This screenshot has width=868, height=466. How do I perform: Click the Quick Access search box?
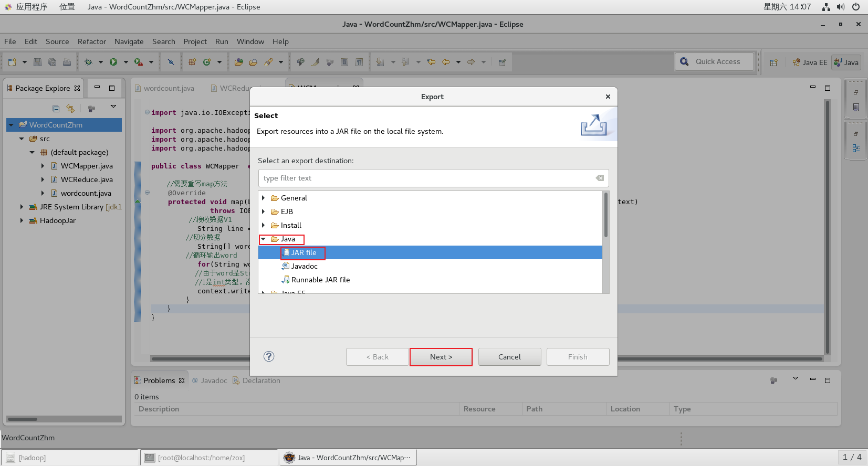[715, 61]
